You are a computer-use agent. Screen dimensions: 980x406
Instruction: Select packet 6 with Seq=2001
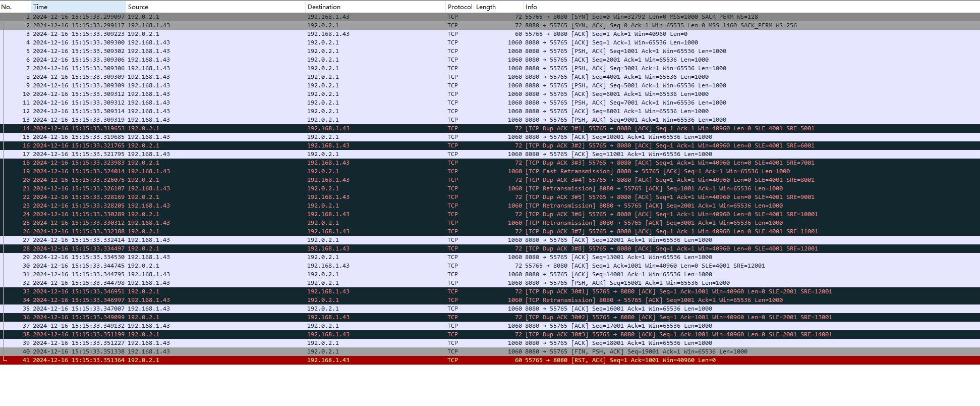pos(490,60)
